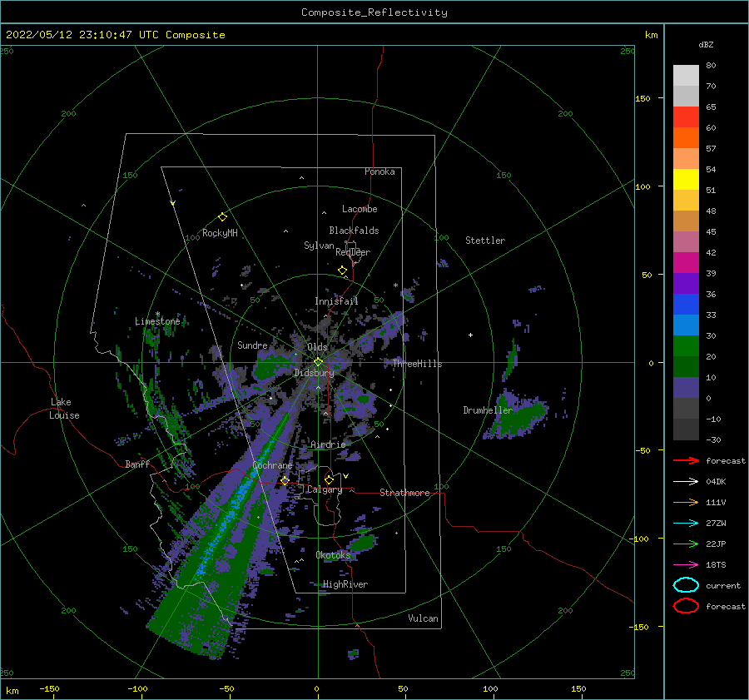Select the bright green 20-30 dBZ swatch
This screenshot has width=749, height=700.
[686, 346]
